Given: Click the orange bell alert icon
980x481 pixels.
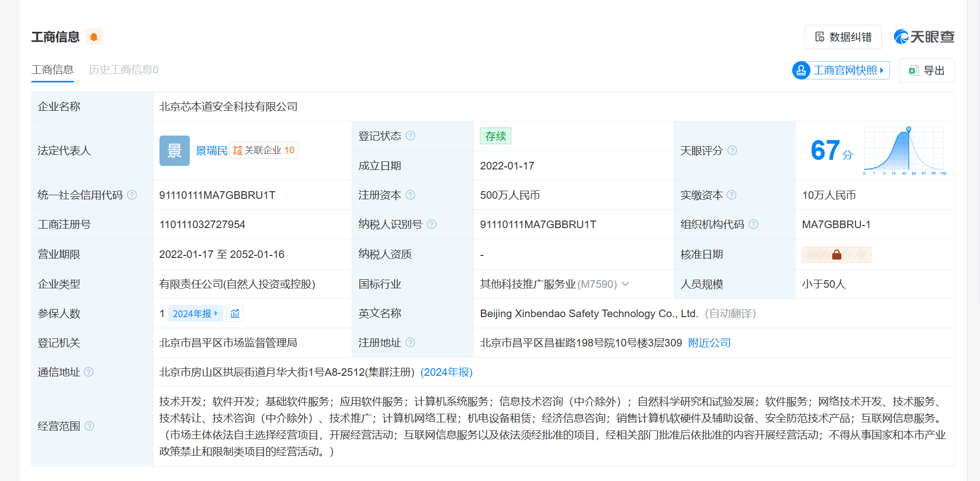Looking at the screenshot, I should pos(94,37).
